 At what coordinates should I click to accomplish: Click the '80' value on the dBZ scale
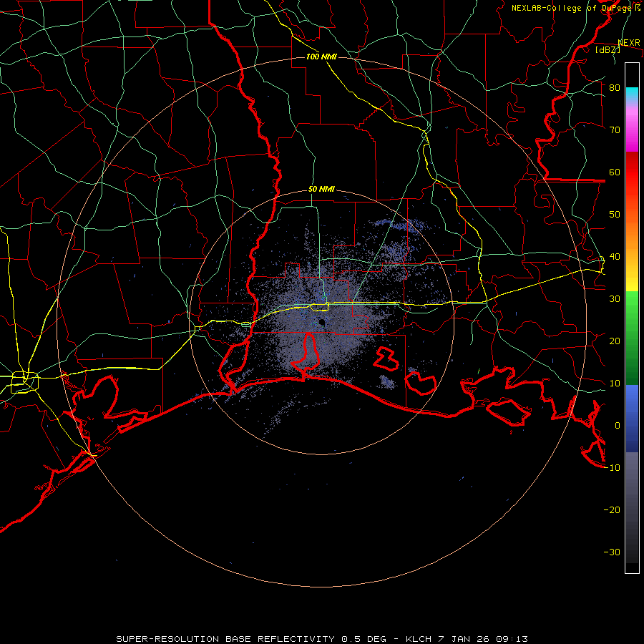615,88
